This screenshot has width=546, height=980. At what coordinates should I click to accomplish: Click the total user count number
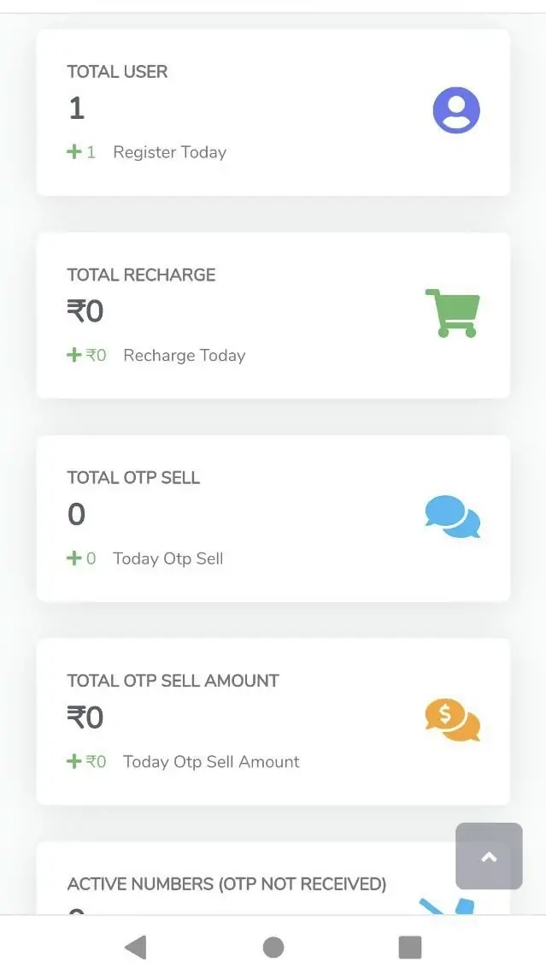click(x=77, y=109)
